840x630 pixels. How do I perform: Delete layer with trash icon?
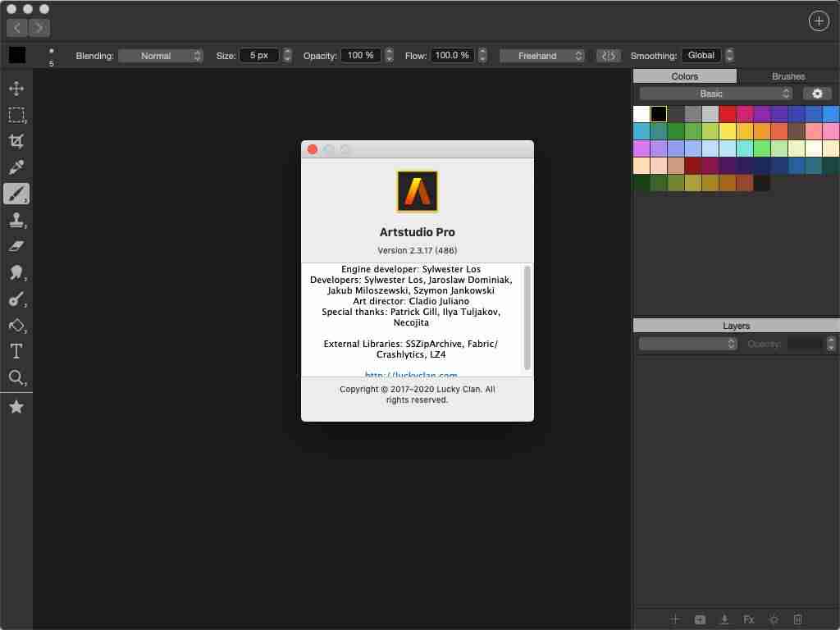tap(797, 619)
